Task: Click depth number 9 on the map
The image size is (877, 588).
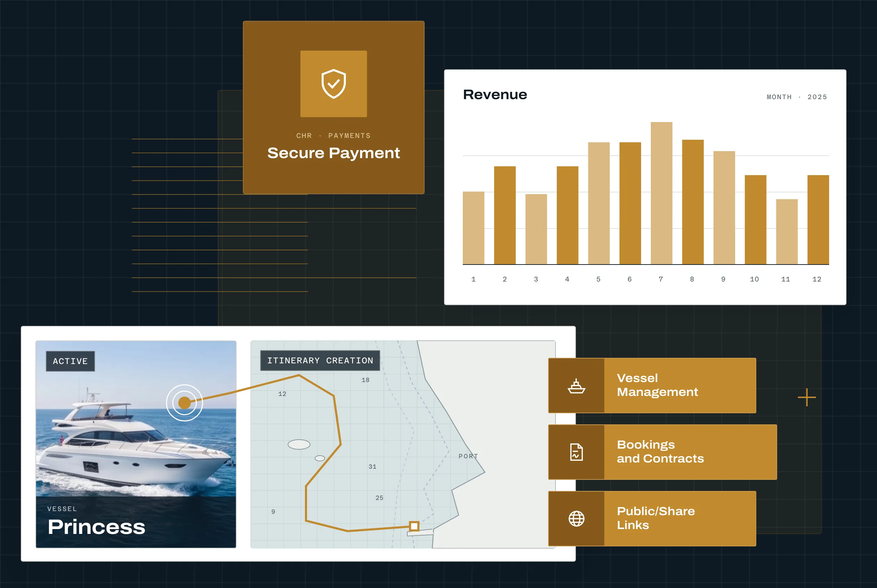Action: (x=273, y=511)
